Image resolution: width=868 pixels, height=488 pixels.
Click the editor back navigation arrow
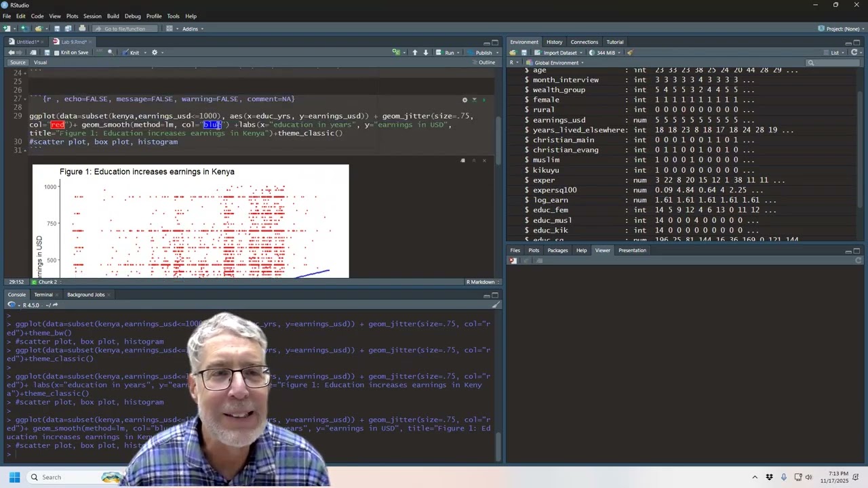tap(11, 52)
